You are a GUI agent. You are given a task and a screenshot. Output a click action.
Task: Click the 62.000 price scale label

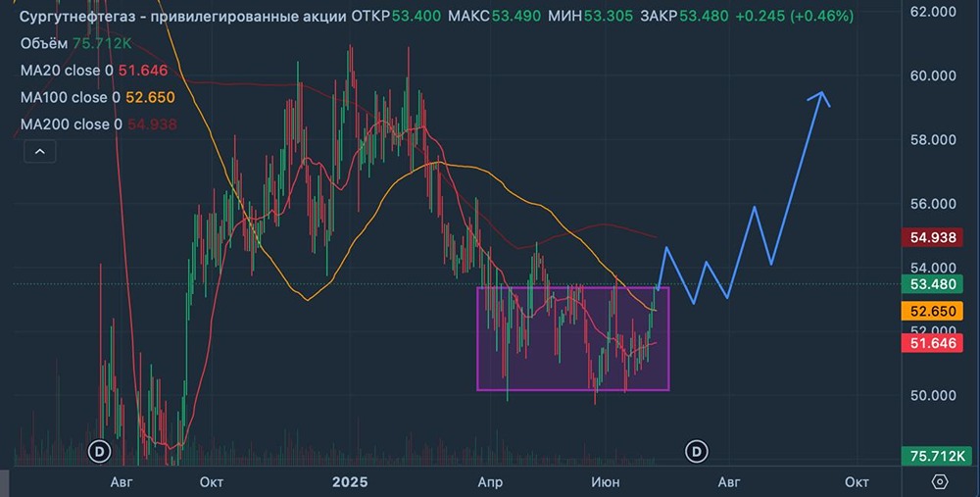tap(933, 11)
